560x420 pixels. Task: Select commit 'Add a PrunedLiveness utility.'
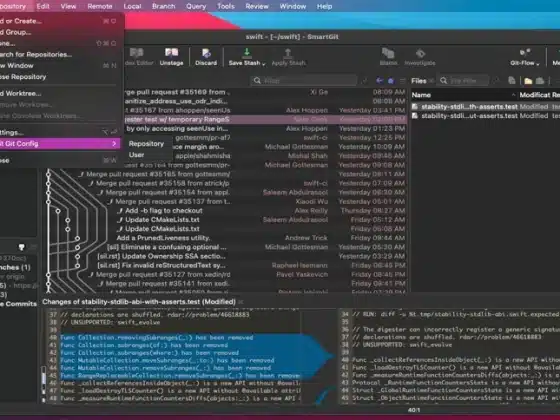click(x=225, y=238)
